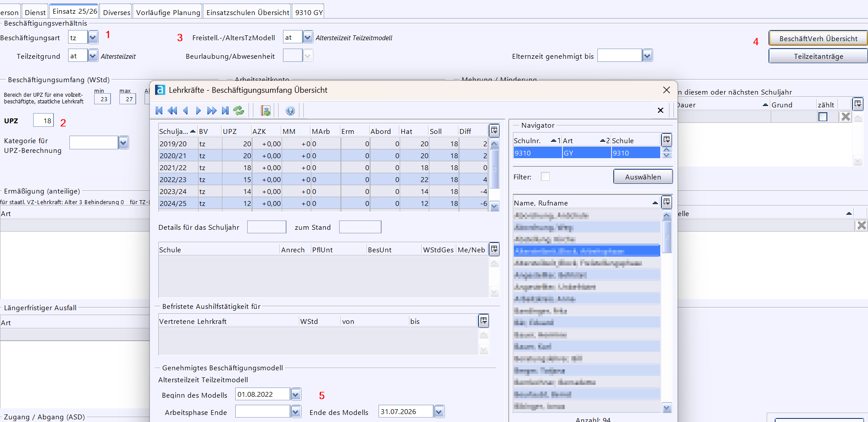Click the Auswählen button
The height and width of the screenshot is (422, 868).
[x=642, y=177]
